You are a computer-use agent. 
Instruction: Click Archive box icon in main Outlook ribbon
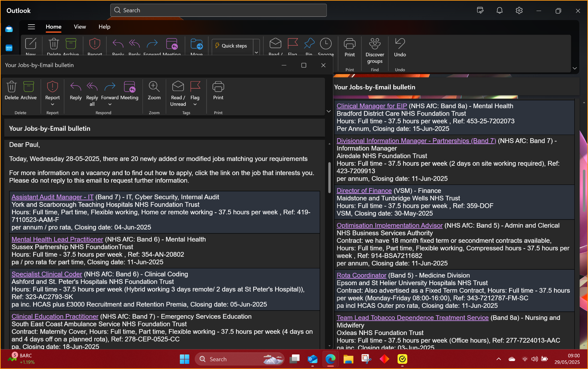point(71,43)
